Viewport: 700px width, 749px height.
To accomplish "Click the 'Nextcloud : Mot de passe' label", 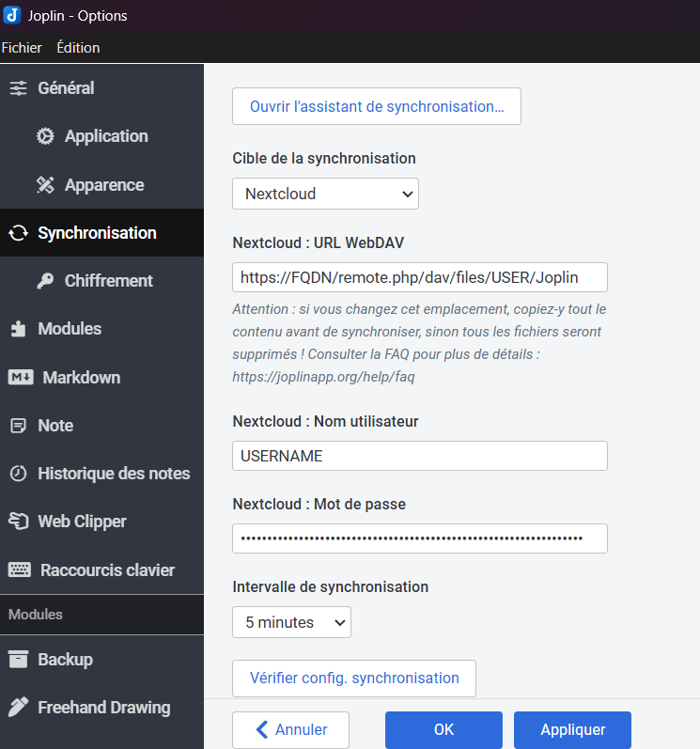I will [x=319, y=504].
